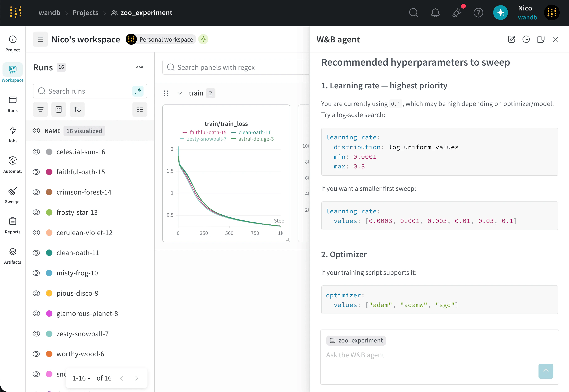Go to previous page of runs
This screenshot has height=392, width=569.
pyautogui.click(x=122, y=378)
